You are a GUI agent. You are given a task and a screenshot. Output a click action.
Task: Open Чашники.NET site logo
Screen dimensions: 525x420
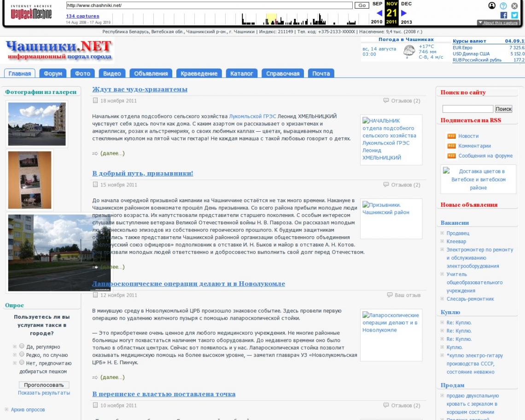(59, 50)
